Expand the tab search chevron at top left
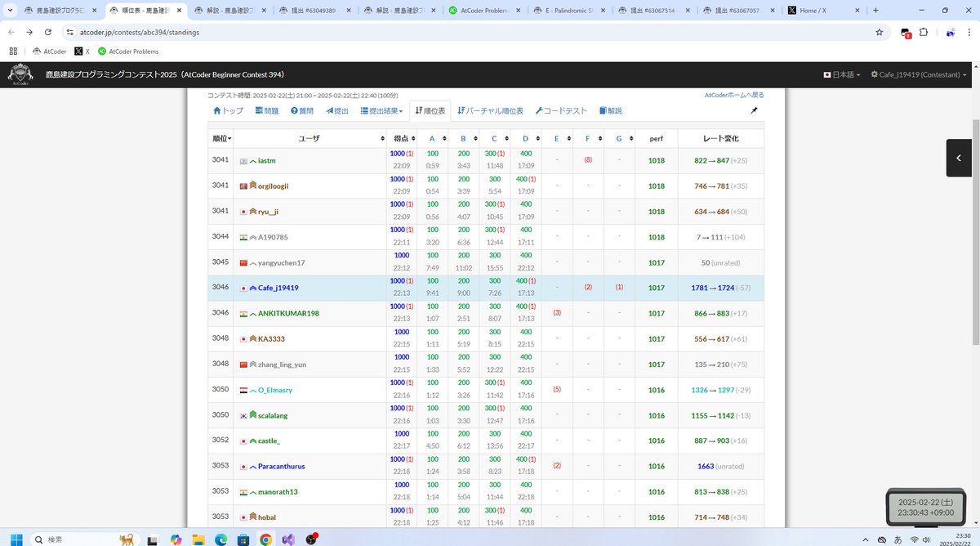 click(11, 11)
